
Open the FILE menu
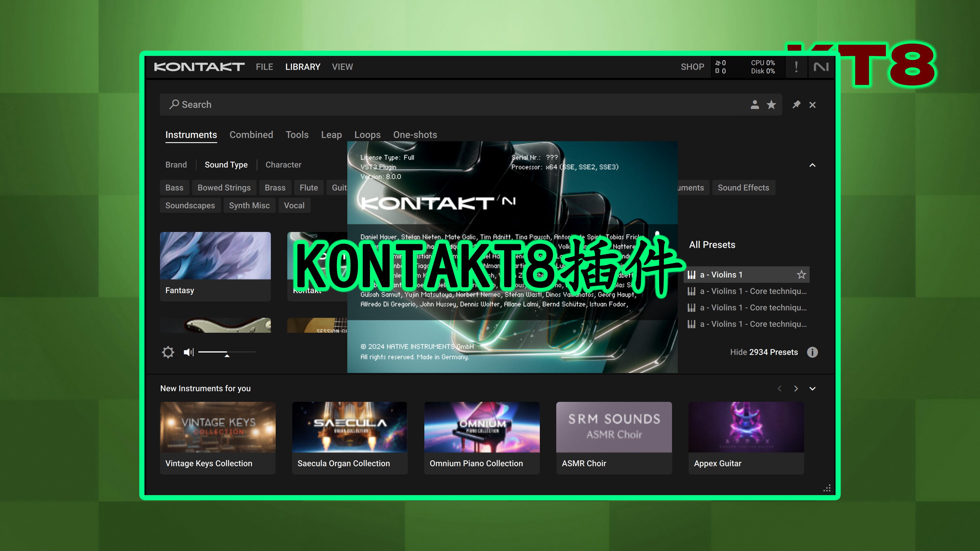tap(264, 67)
